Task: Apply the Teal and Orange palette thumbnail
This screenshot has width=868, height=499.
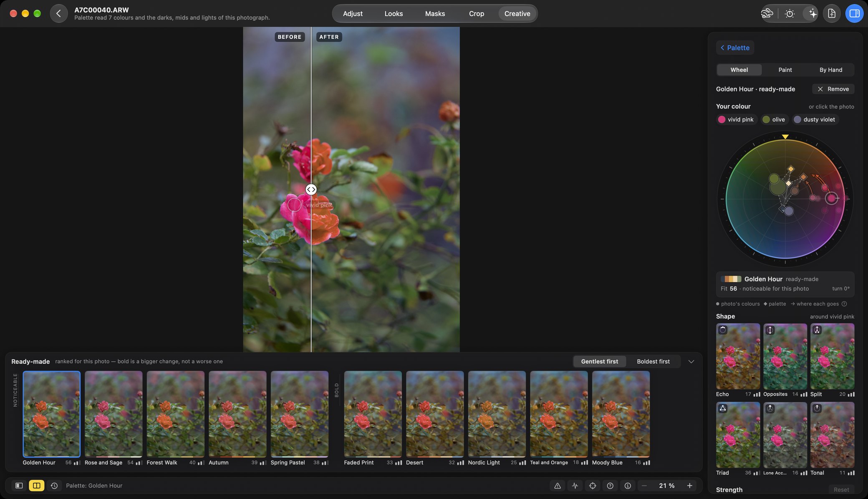Action: (x=559, y=414)
